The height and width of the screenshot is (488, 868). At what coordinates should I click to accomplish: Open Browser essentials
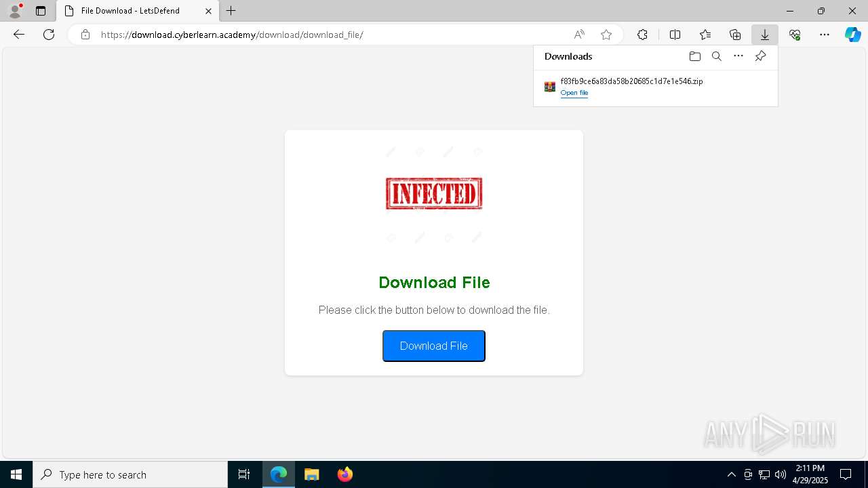[795, 35]
